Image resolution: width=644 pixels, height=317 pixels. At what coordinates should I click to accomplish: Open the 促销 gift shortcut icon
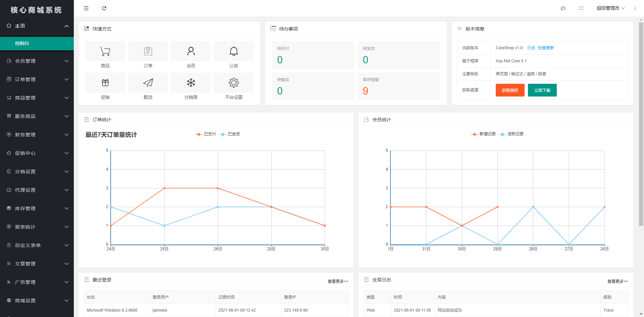point(105,83)
